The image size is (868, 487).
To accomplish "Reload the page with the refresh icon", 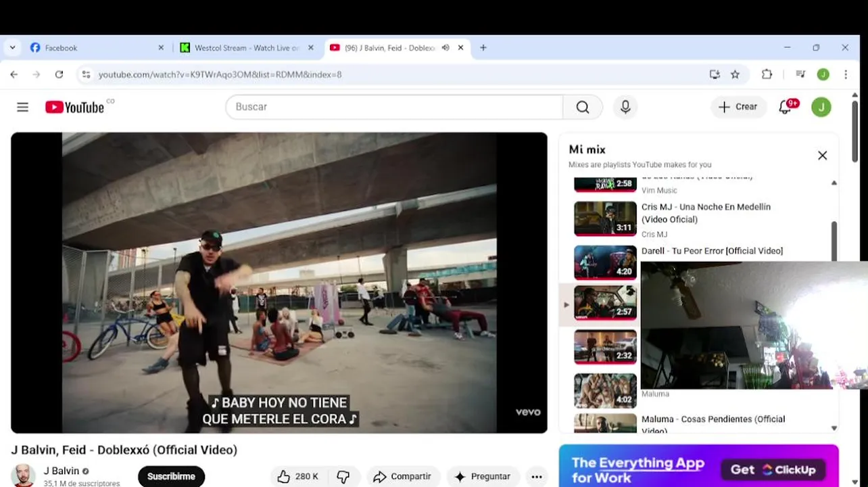I will [59, 74].
